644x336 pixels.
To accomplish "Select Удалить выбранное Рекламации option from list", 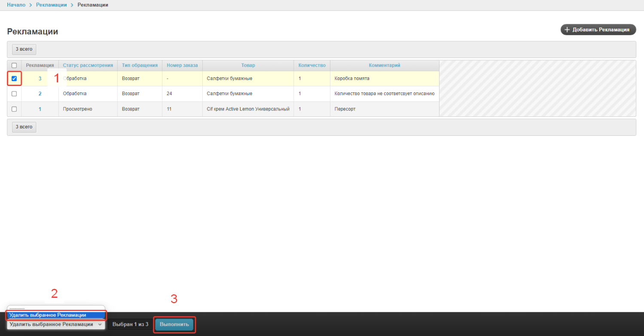I will [x=56, y=315].
